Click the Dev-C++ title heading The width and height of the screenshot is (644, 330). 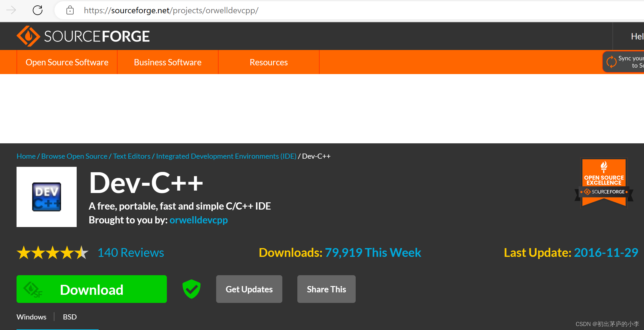146,183
